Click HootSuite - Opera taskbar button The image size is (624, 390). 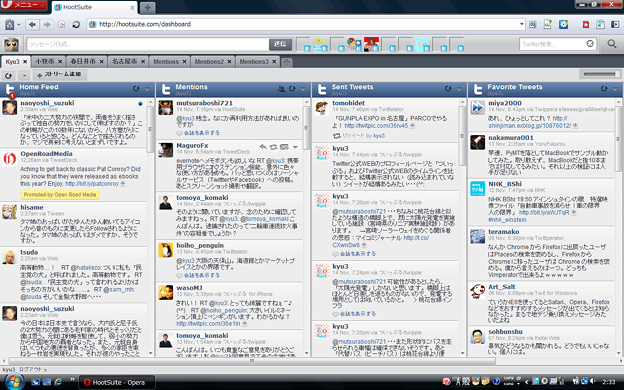point(116,382)
